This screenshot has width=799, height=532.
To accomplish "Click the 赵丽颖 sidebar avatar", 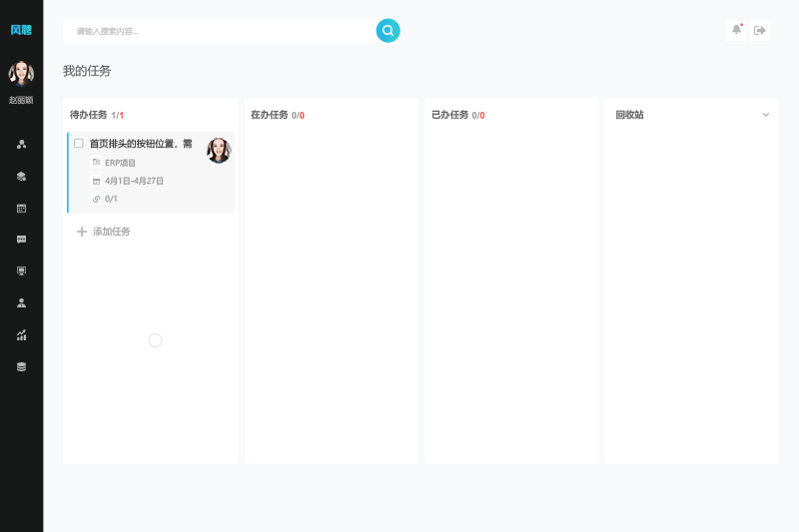I will 21,73.
